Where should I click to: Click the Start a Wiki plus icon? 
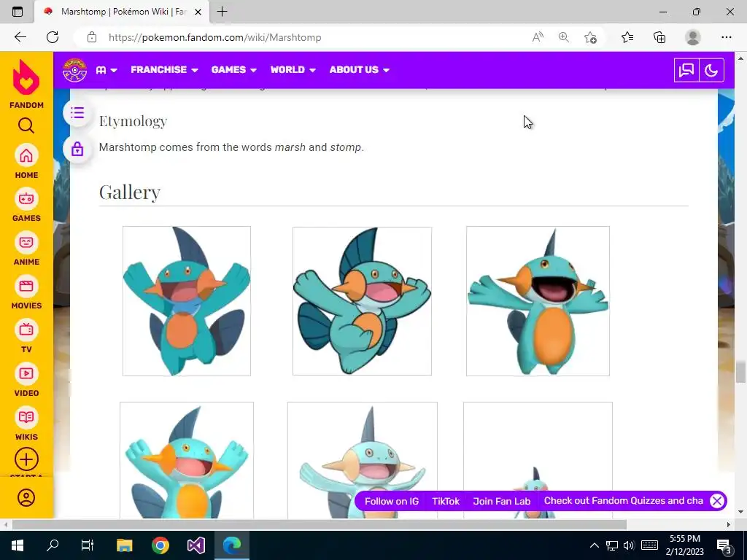point(26,459)
